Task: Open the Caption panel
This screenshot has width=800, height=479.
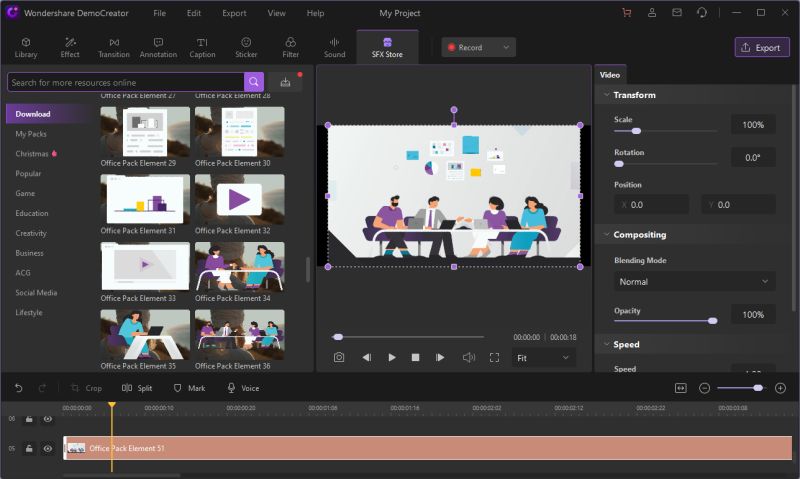Action: 202,48
